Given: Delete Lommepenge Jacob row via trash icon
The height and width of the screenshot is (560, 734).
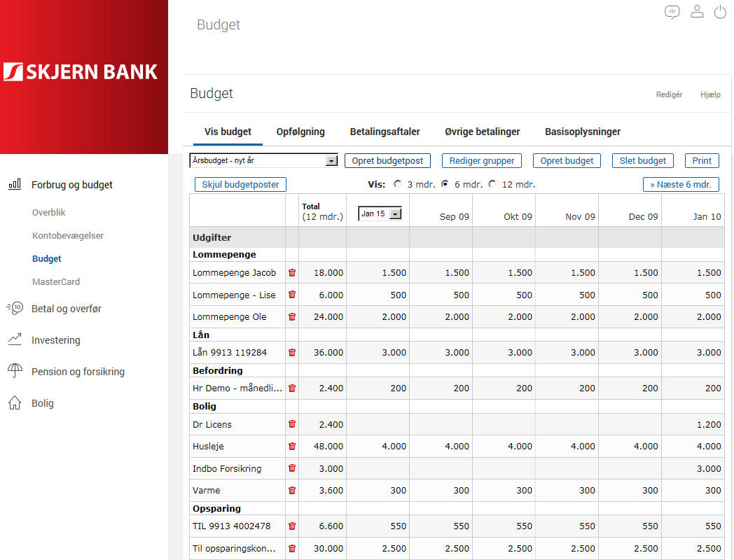Looking at the screenshot, I should click(292, 272).
